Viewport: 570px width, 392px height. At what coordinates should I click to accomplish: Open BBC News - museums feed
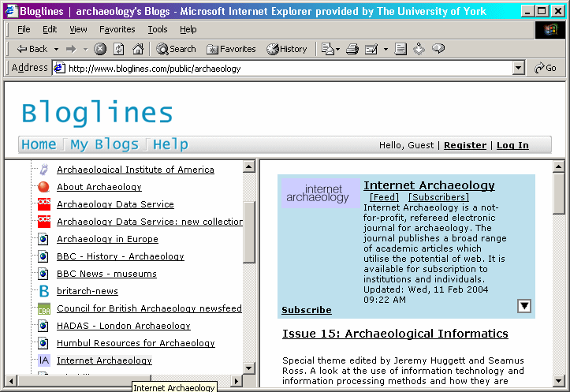[106, 274]
